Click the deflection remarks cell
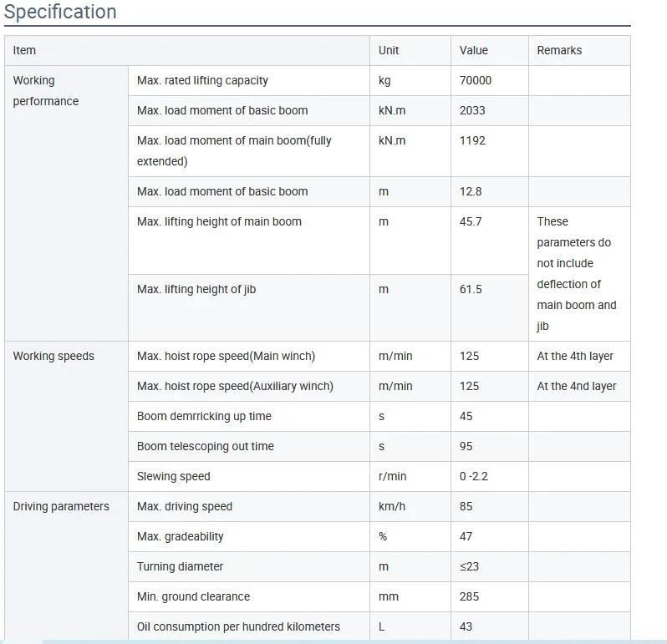The width and height of the screenshot is (667, 644). click(x=579, y=274)
